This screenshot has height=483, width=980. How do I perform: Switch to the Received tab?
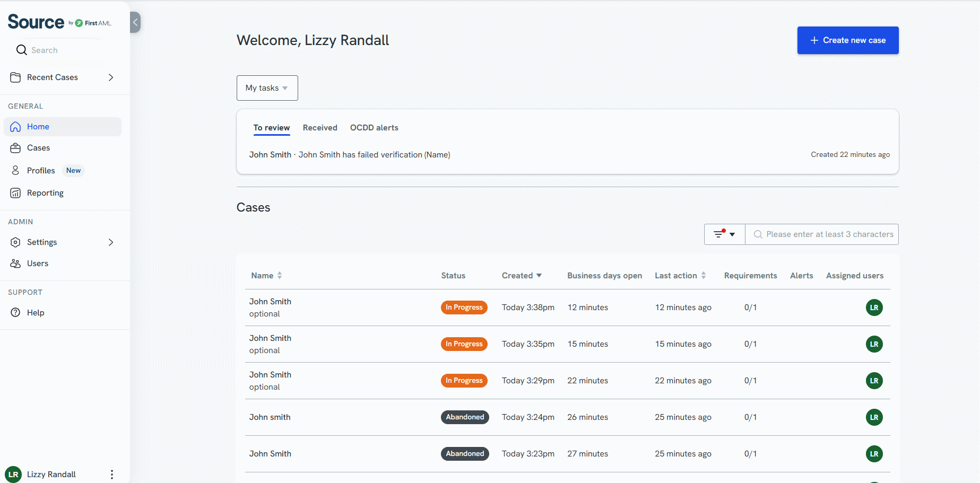coord(320,128)
